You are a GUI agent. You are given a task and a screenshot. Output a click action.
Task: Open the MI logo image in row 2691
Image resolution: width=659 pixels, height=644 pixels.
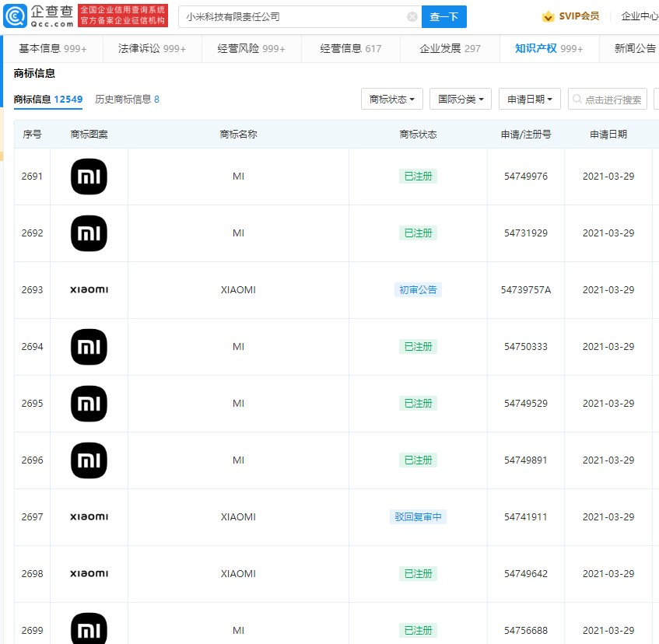click(x=89, y=177)
